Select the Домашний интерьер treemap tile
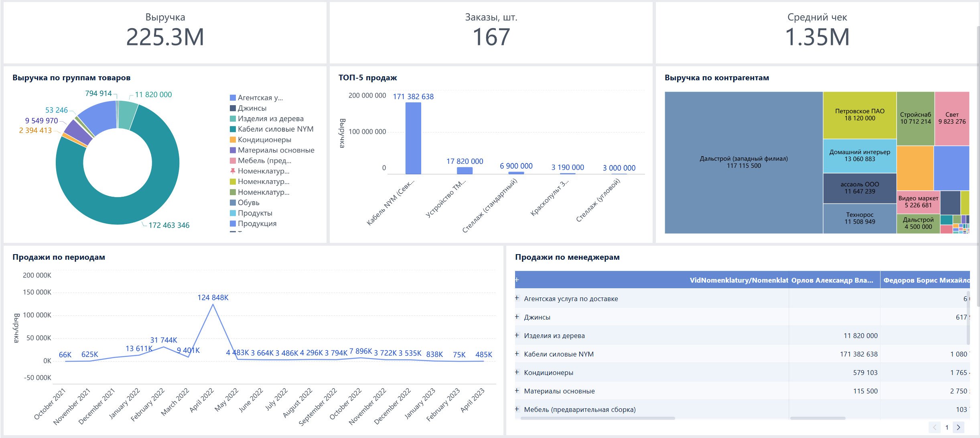980x438 pixels. (x=860, y=156)
